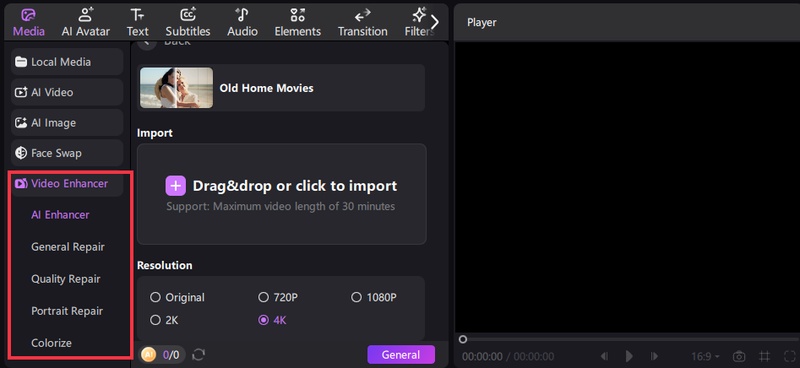Open the 16:9 aspect ratio dropdown
The height and width of the screenshot is (368, 800).
tap(706, 356)
